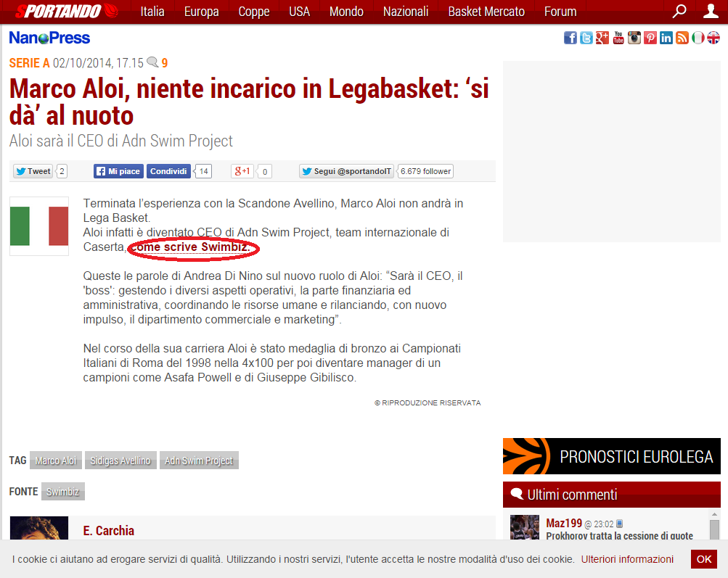Open the search magnifier icon
This screenshot has width=728, height=578.
679,11
